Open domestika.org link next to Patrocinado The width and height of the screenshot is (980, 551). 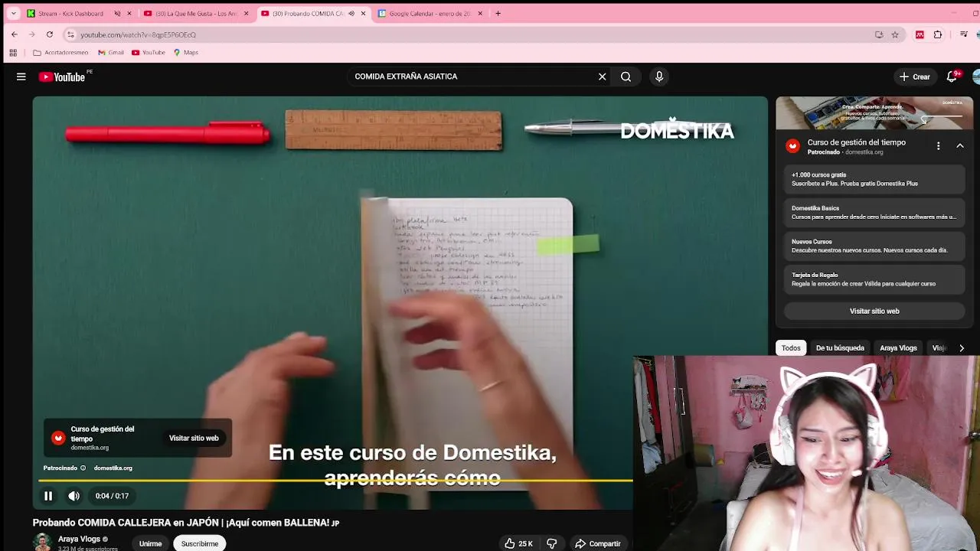tap(113, 468)
